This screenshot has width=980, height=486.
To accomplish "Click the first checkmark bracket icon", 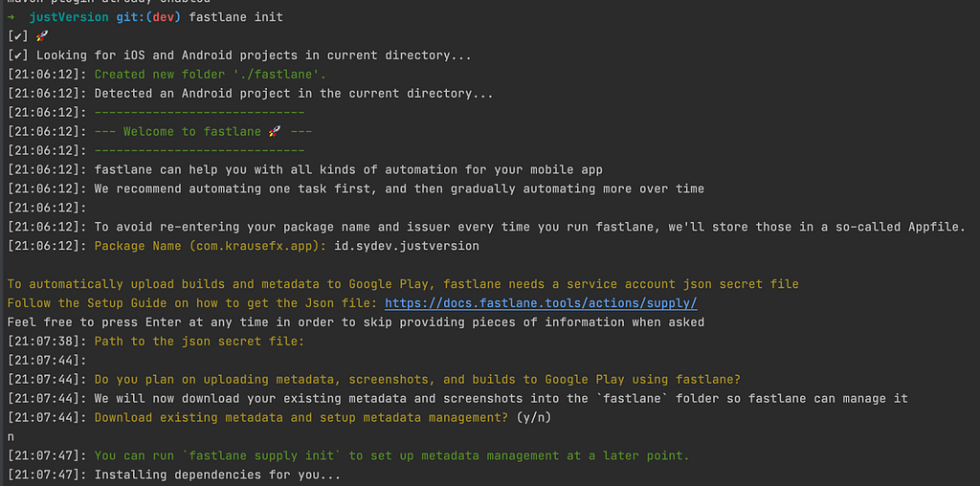I will pos(18,36).
